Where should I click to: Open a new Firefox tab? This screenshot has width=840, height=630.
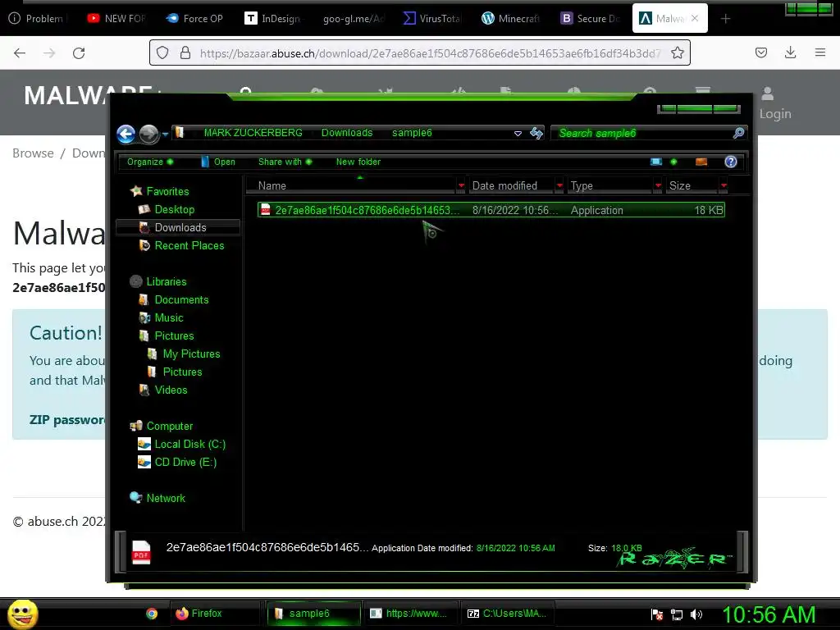tap(725, 19)
